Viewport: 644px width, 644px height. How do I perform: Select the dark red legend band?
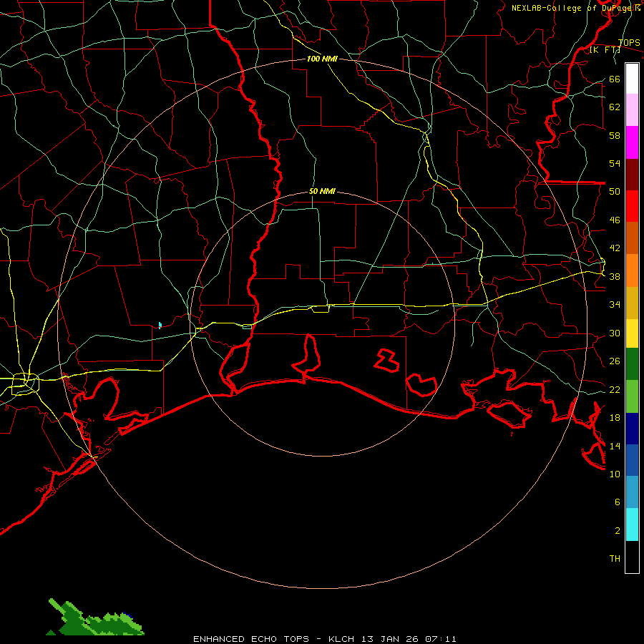point(632,175)
